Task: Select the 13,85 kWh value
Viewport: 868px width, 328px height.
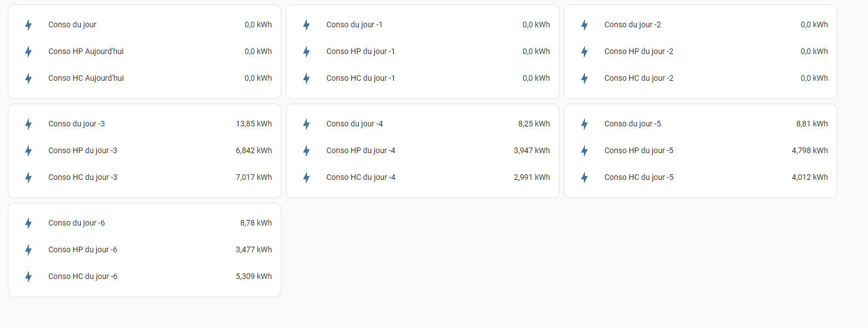Action: pos(254,124)
